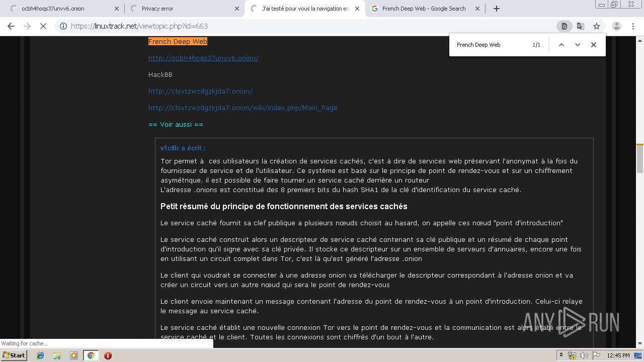Jump to previous find result
Screen dimensions: 644x362
pyautogui.click(x=561, y=45)
